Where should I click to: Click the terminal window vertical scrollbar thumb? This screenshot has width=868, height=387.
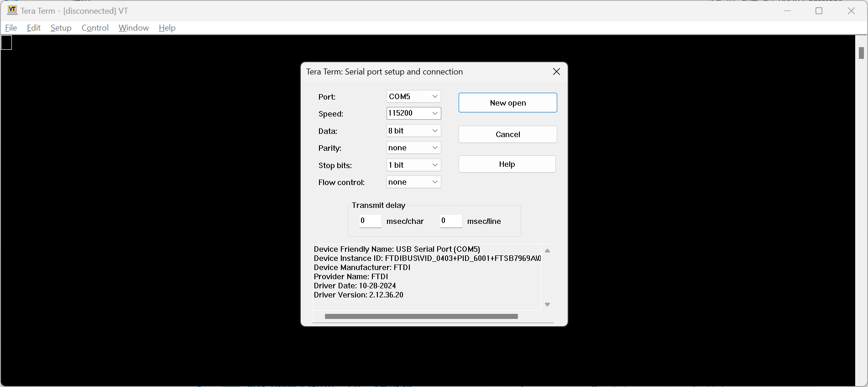click(x=861, y=53)
